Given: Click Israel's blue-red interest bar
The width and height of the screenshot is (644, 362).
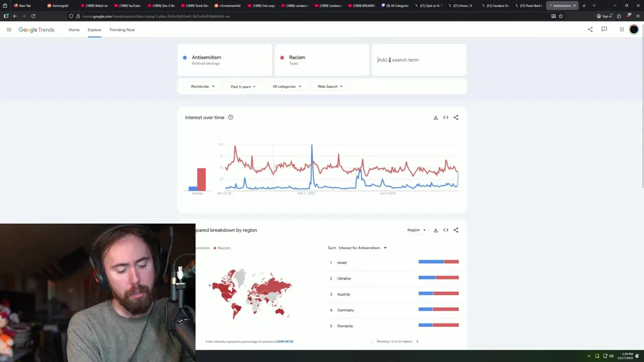Looking at the screenshot, I should coord(439,261).
